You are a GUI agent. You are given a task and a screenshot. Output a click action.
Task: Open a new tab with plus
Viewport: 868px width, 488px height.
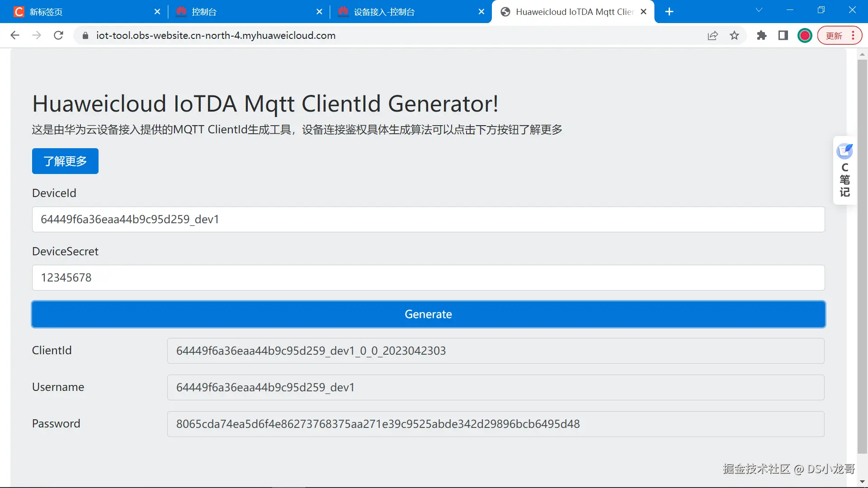pos(670,12)
